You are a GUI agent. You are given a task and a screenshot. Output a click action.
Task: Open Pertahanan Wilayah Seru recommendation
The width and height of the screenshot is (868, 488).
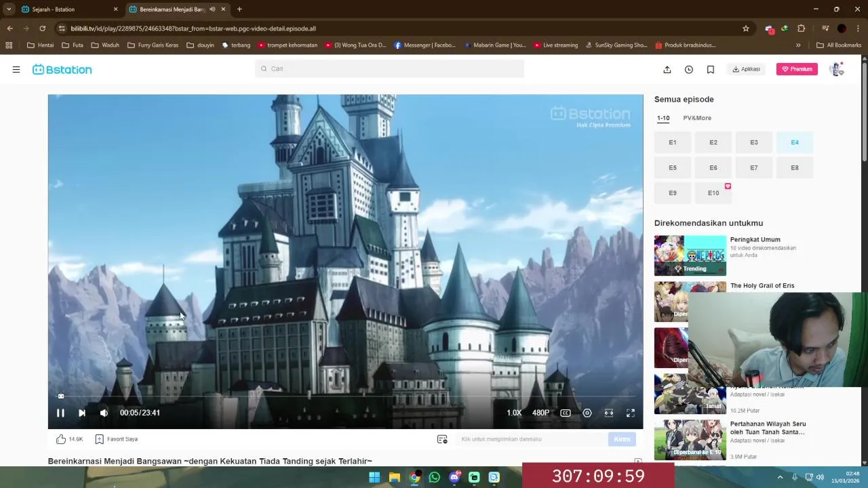point(768,428)
